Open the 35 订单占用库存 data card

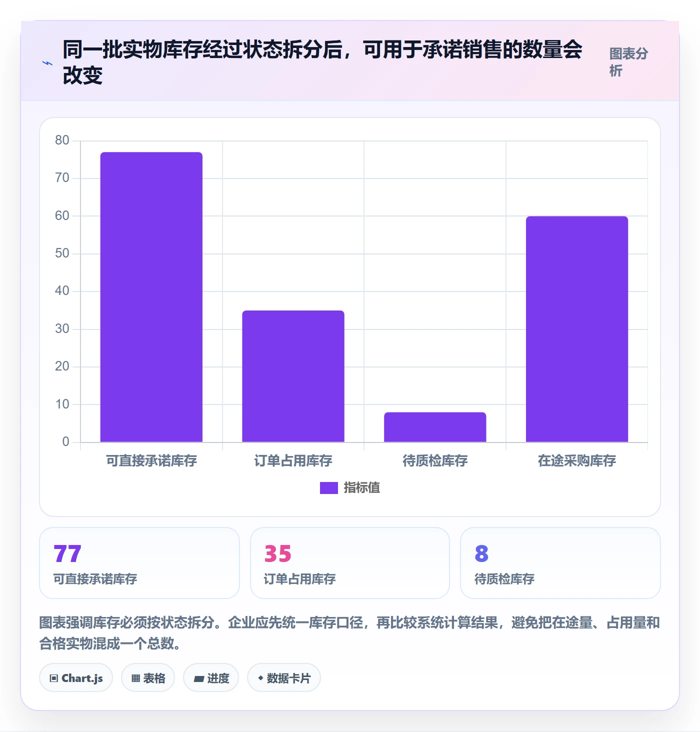tap(350, 563)
